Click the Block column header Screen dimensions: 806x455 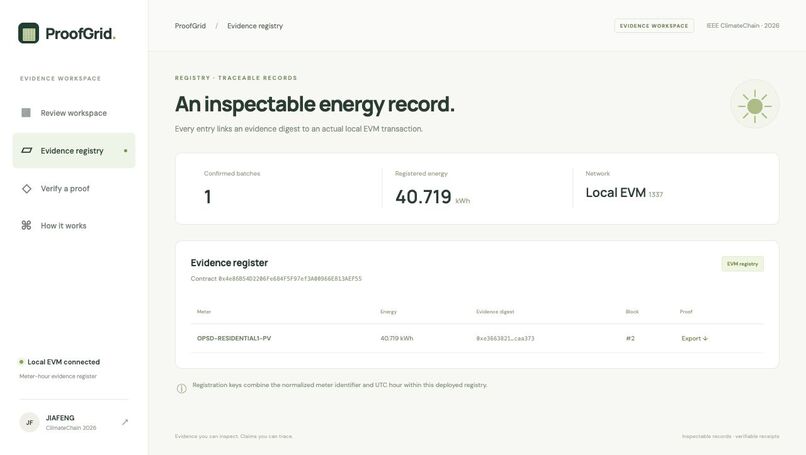click(632, 312)
